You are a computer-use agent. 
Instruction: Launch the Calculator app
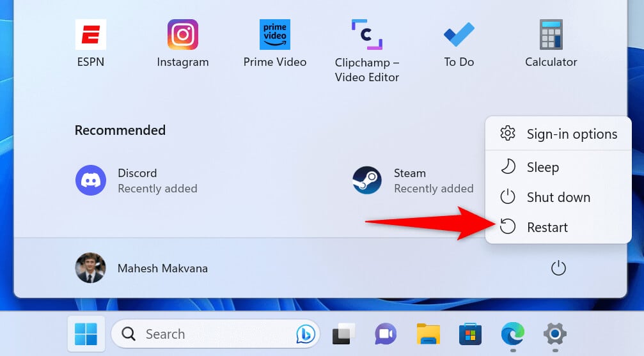click(x=551, y=35)
